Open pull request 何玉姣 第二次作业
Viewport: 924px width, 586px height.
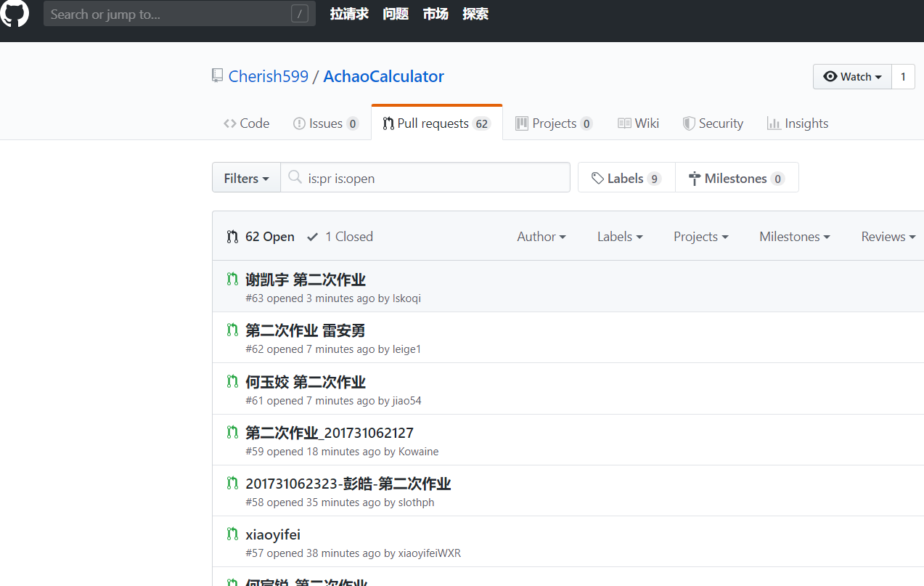click(306, 382)
